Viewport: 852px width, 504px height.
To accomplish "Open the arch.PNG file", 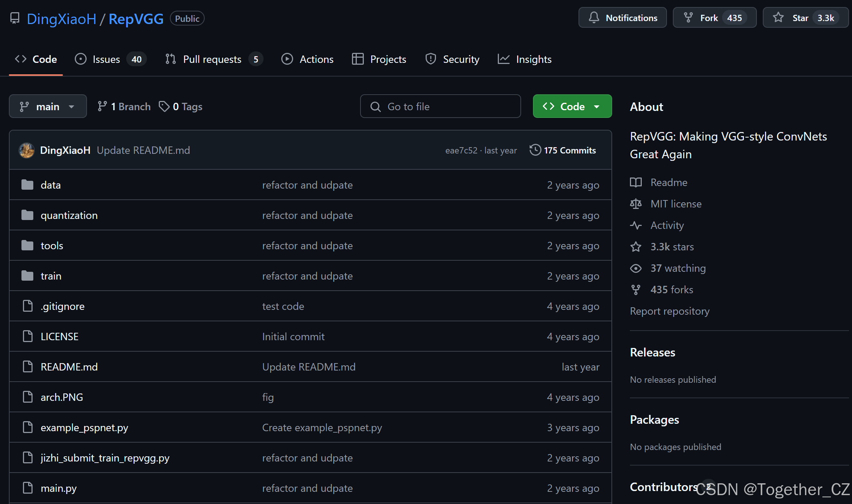I will point(62,397).
